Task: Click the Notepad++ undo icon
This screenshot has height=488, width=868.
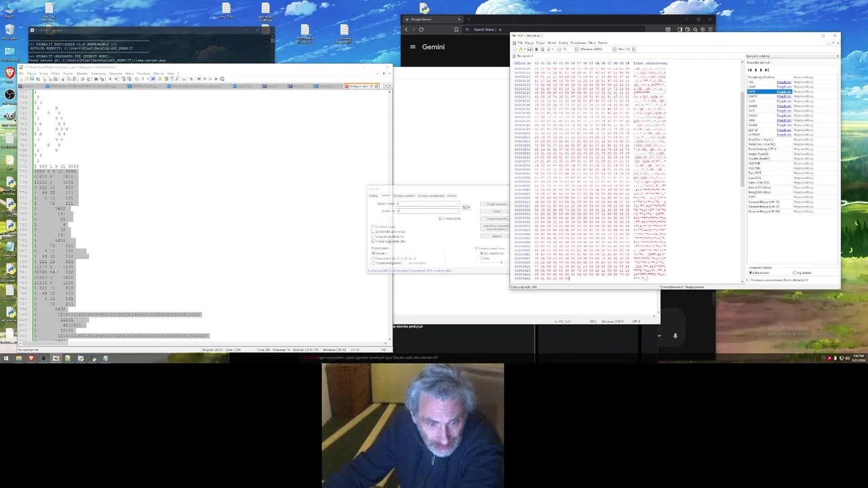Action: coord(82,79)
